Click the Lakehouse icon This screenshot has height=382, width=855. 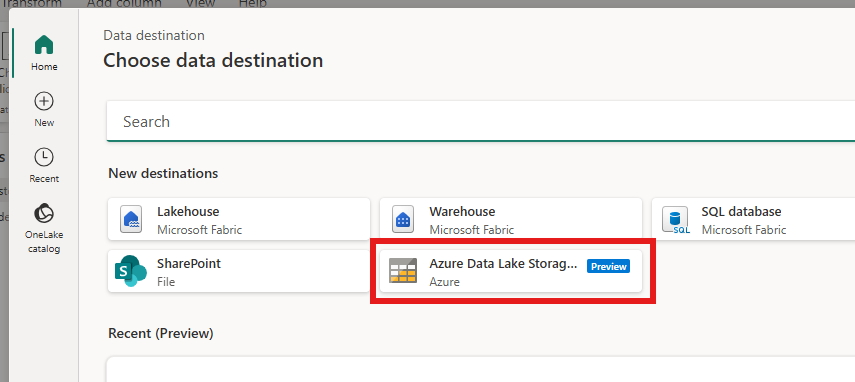coord(131,219)
